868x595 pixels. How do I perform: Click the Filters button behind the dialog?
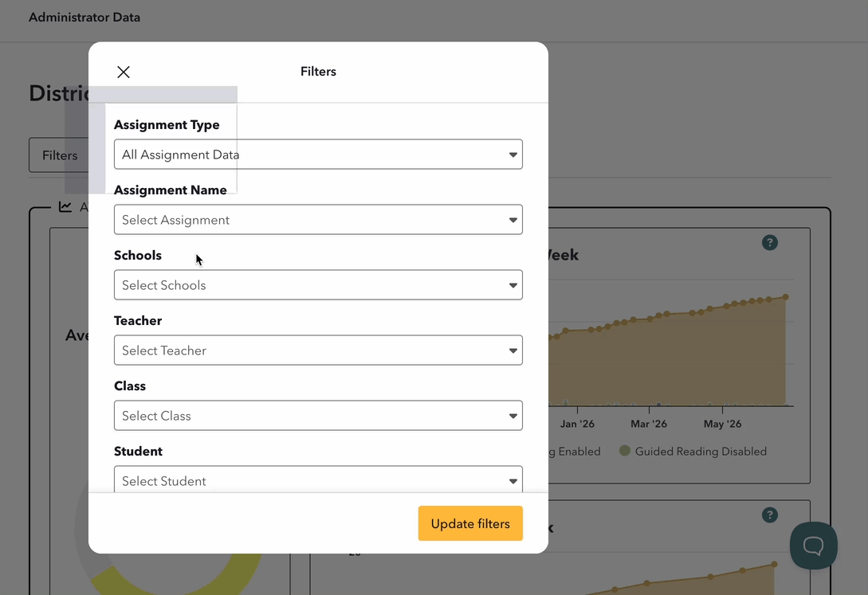pyautogui.click(x=59, y=155)
